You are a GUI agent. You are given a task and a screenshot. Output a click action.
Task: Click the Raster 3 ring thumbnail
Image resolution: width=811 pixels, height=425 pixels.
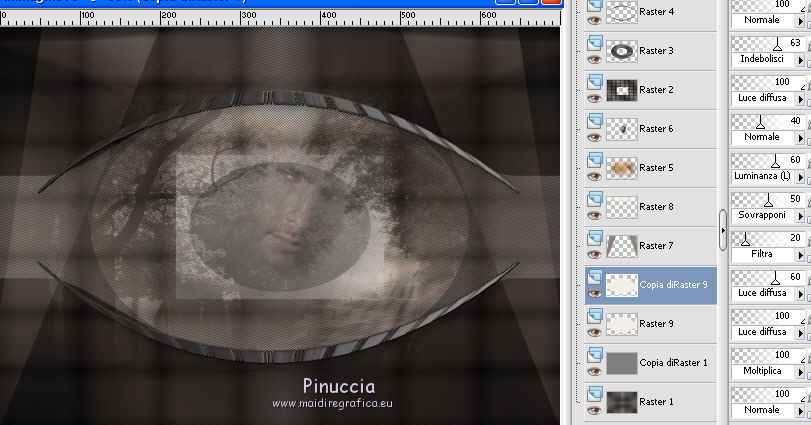[622, 51]
